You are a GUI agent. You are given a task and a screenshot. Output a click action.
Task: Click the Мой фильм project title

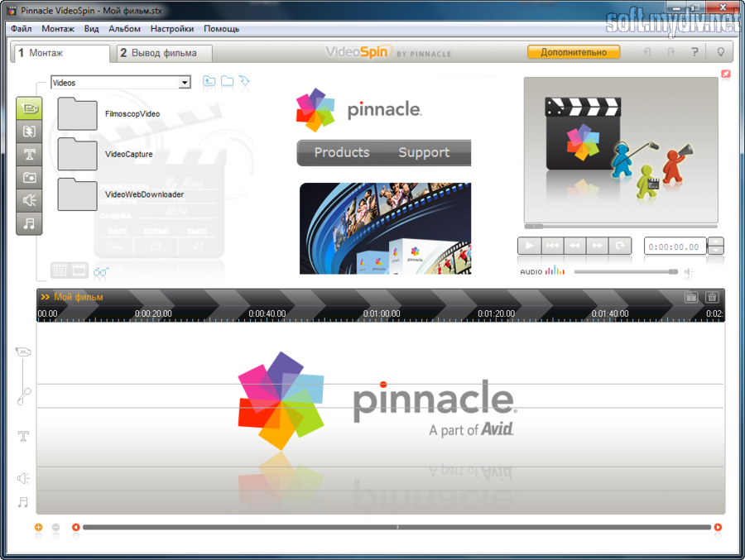click(x=79, y=297)
